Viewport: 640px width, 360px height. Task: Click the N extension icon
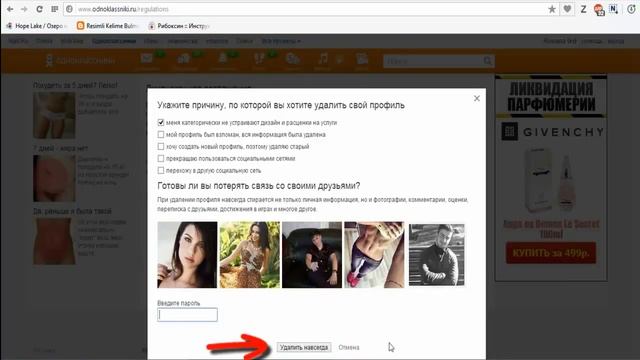[613, 9]
